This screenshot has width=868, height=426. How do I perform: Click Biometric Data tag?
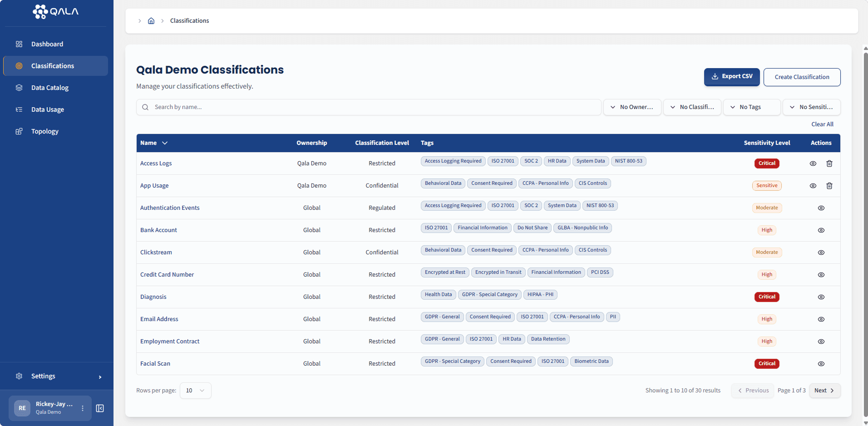pyautogui.click(x=592, y=362)
